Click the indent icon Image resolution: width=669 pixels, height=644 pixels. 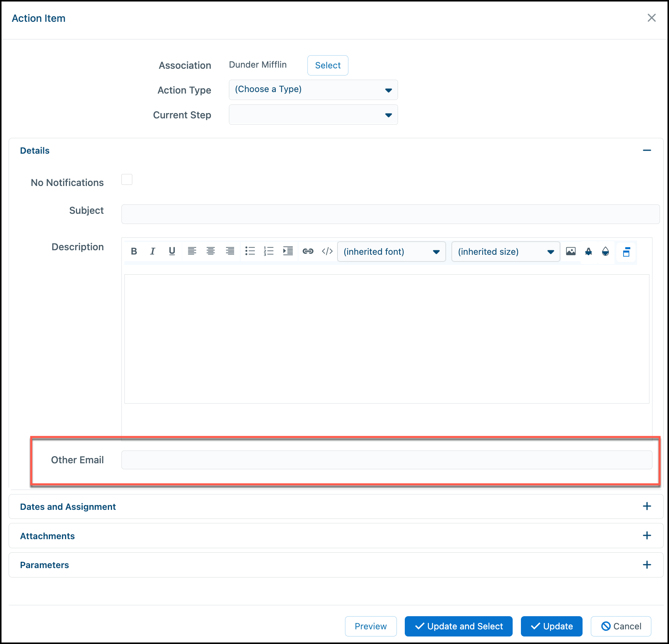point(288,251)
